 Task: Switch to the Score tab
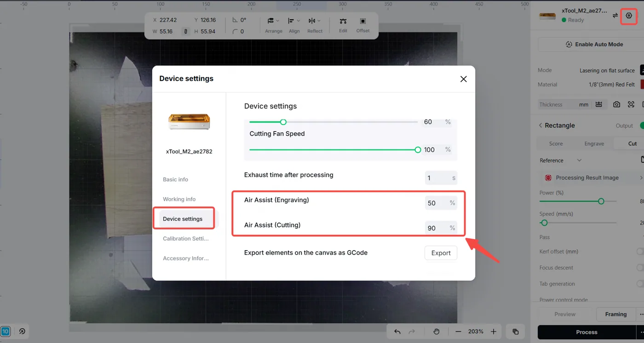[x=556, y=143]
